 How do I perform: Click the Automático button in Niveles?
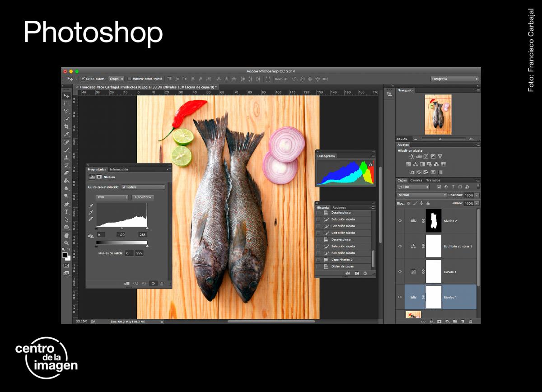143,197
